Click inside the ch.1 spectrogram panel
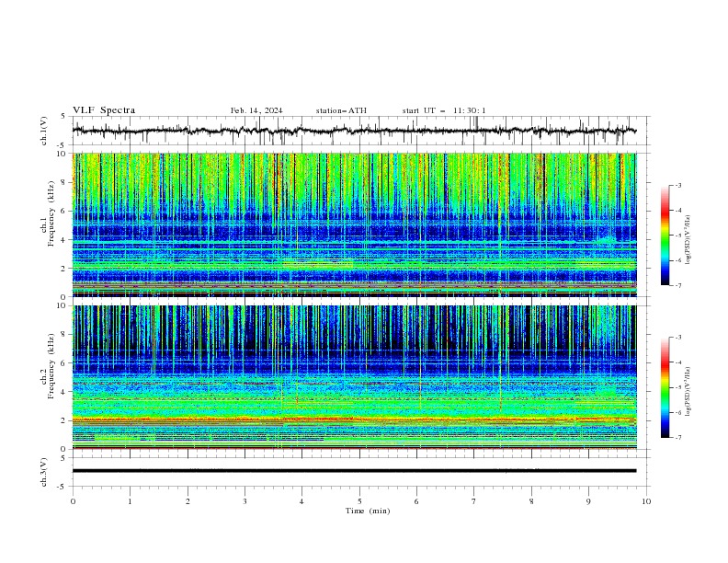 point(354,224)
